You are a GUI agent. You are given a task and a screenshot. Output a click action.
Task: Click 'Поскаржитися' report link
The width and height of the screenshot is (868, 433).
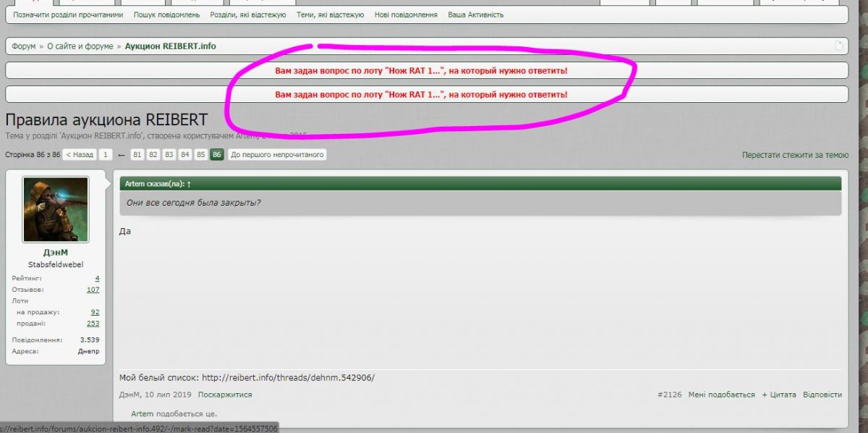pyautogui.click(x=225, y=395)
